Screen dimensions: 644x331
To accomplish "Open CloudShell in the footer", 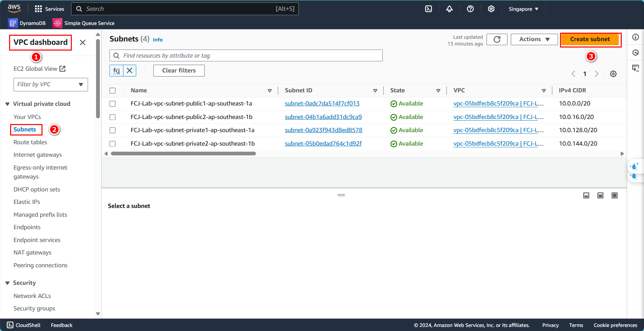I will coord(24,325).
